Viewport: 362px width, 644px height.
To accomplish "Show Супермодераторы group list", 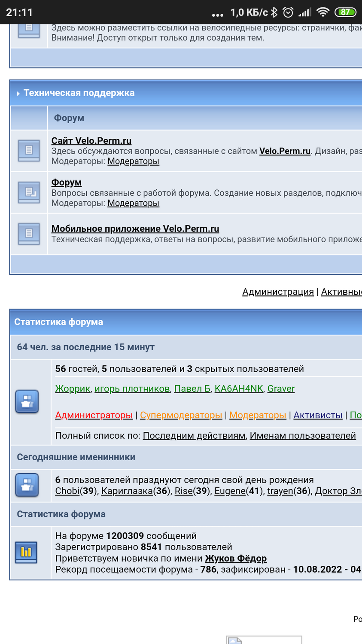I will pyautogui.click(x=181, y=415).
